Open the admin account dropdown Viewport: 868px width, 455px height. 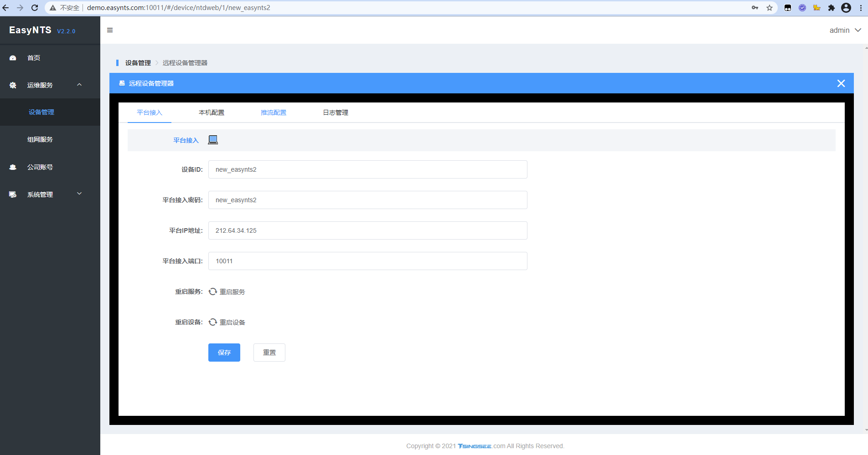(845, 30)
